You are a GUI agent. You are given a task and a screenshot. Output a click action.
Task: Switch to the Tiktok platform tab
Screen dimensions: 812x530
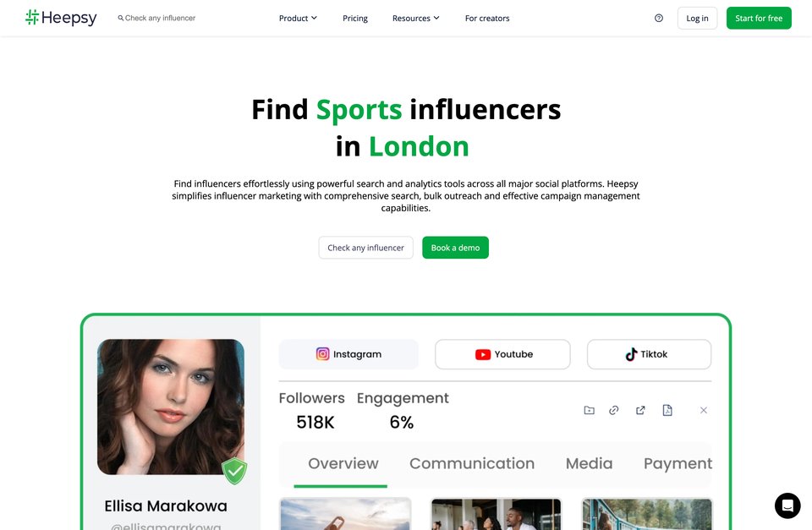point(649,354)
